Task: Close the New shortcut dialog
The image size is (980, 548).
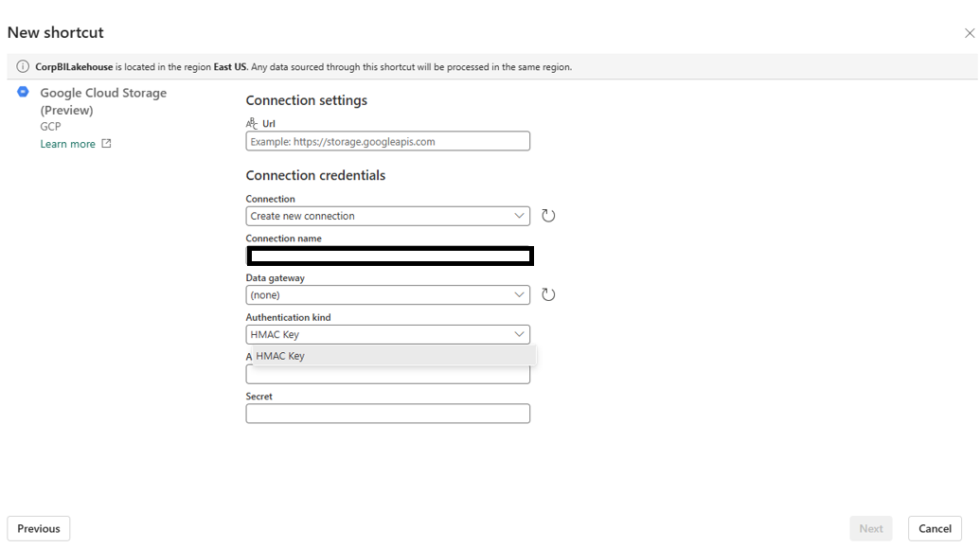Action: 969,33
